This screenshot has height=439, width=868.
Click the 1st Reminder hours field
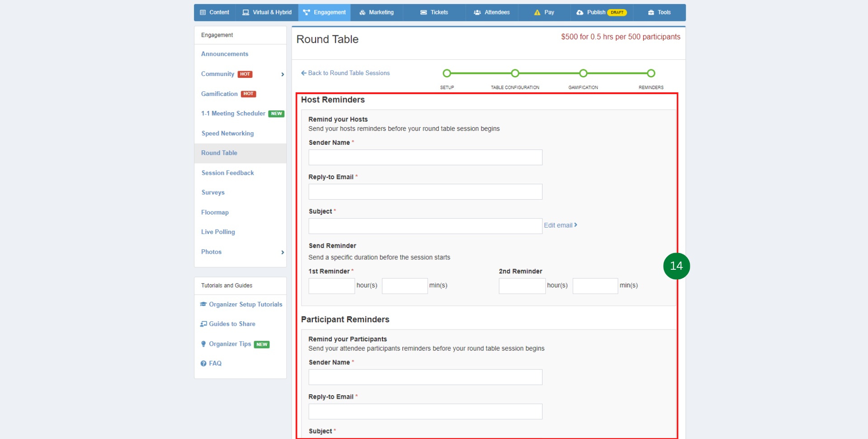331,286
